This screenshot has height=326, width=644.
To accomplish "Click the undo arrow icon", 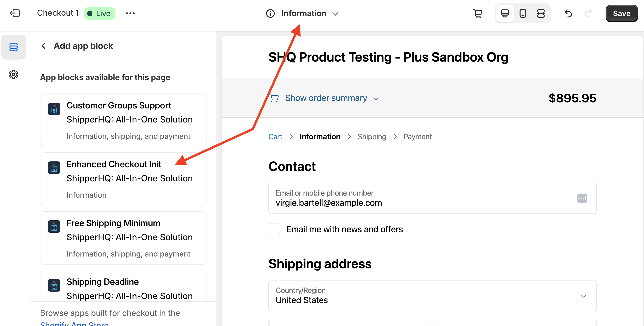I will pos(568,13).
